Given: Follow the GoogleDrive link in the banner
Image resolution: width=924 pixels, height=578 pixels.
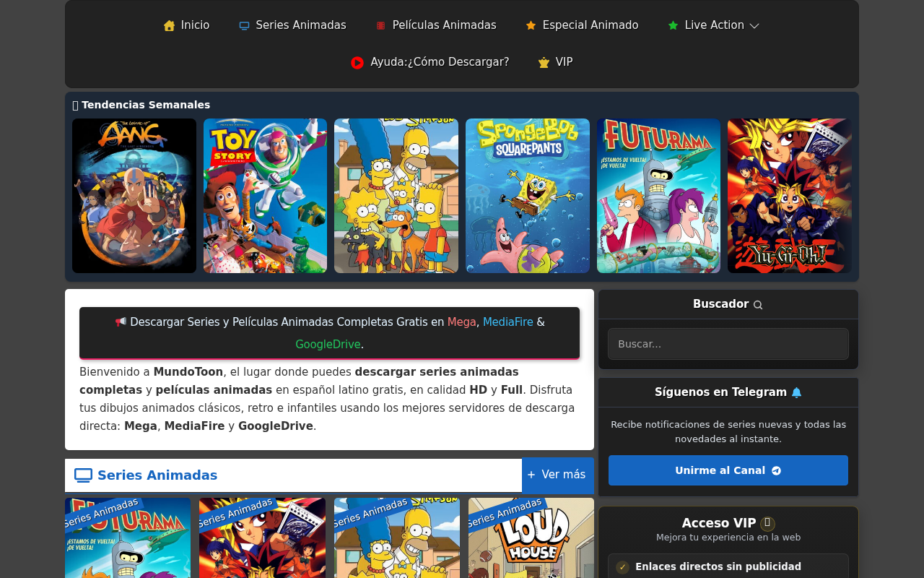Looking at the screenshot, I should 328,345.
